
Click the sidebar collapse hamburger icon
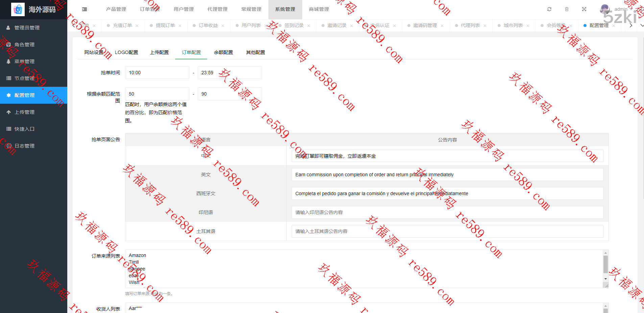[85, 9]
